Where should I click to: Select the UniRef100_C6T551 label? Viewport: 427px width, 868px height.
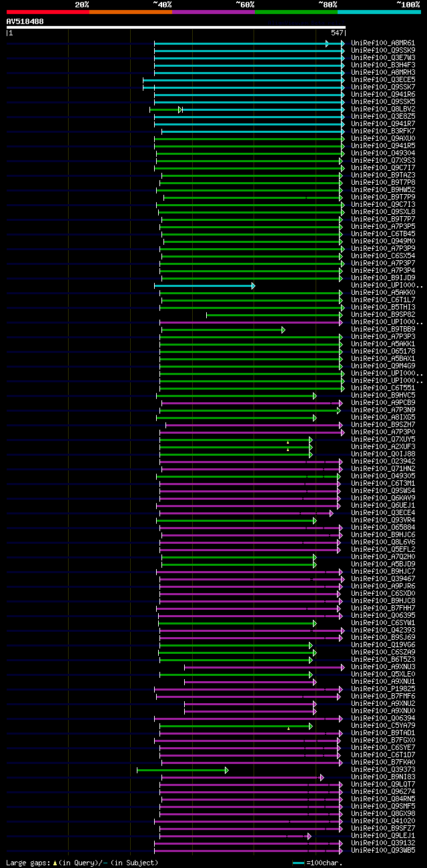384,388
